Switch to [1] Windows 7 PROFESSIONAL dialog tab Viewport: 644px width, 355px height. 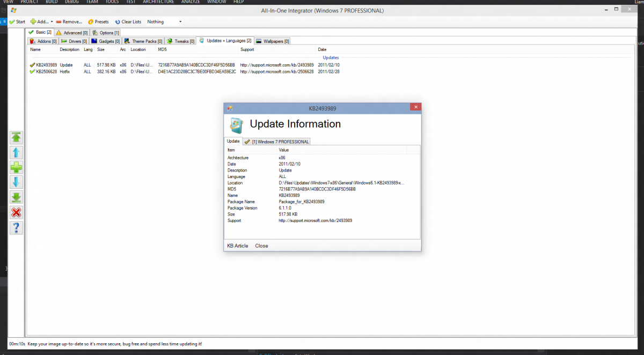tap(276, 142)
